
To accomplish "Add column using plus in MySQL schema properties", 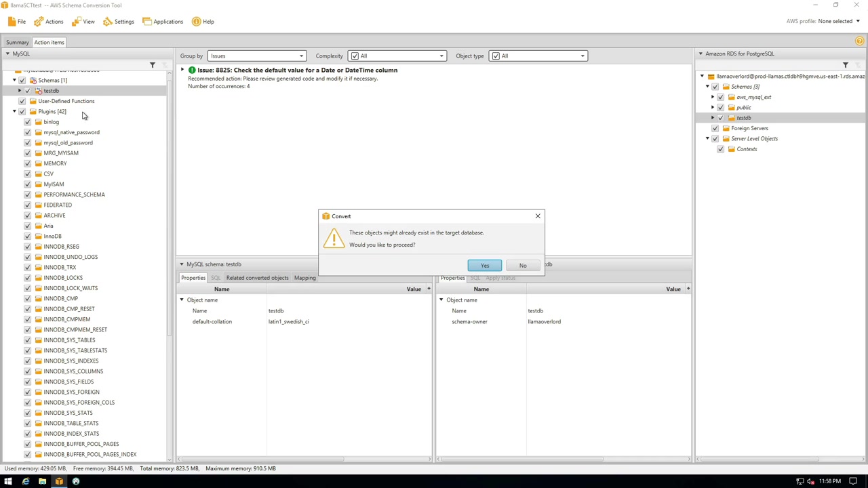I will [x=429, y=289].
